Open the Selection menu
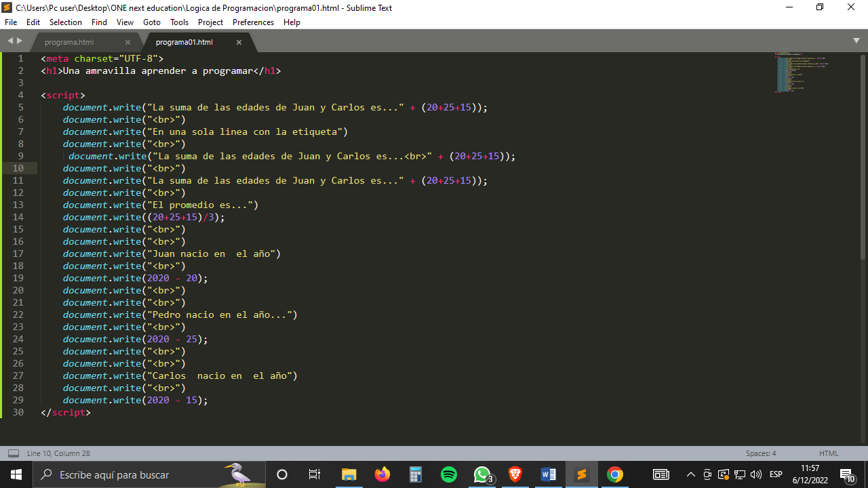 [66, 22]
